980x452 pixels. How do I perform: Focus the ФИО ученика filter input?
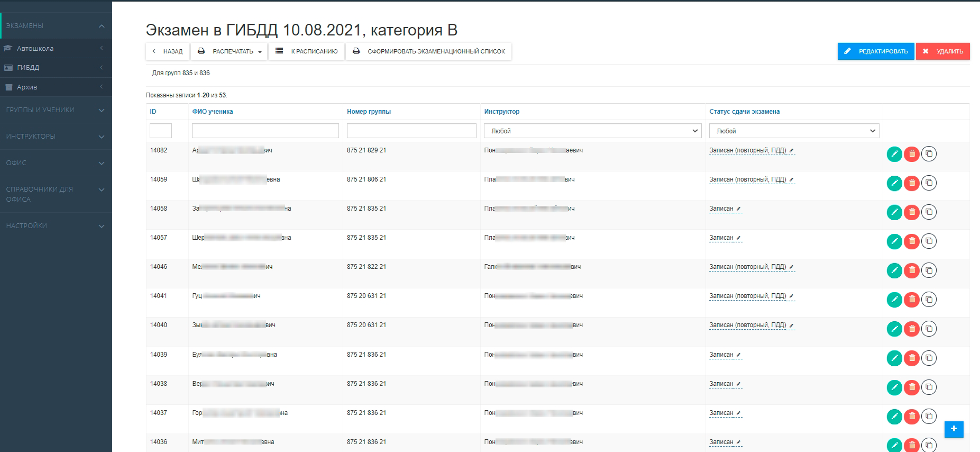click(265, 131)
